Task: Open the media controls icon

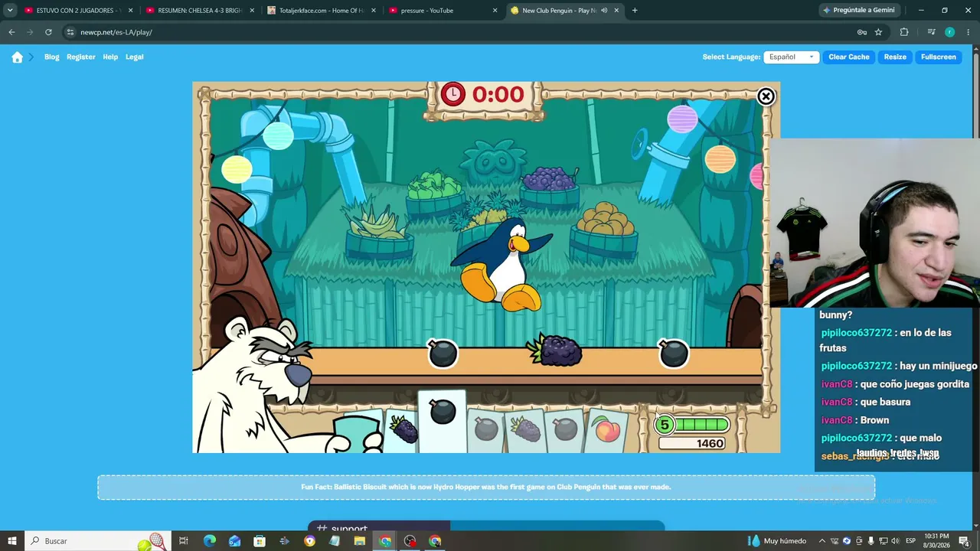Action: pyautogui.click(x=931, y=32)
